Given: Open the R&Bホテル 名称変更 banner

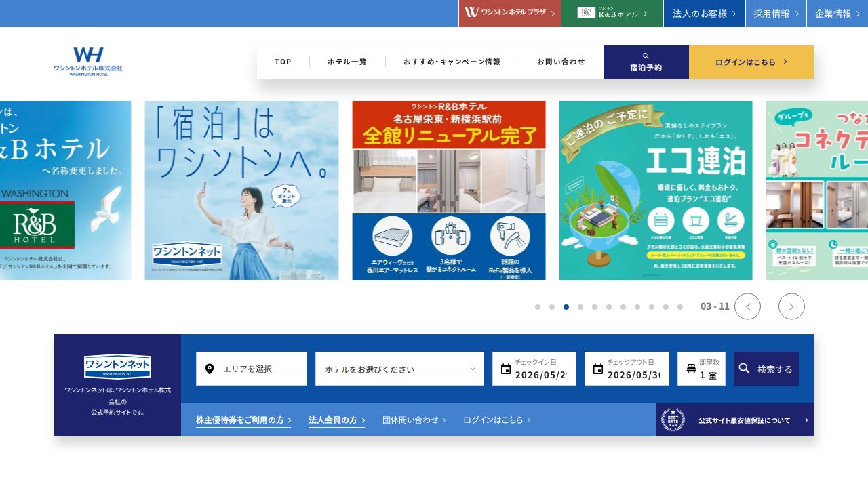Looking at the screenshot, I should coord(66,190).
